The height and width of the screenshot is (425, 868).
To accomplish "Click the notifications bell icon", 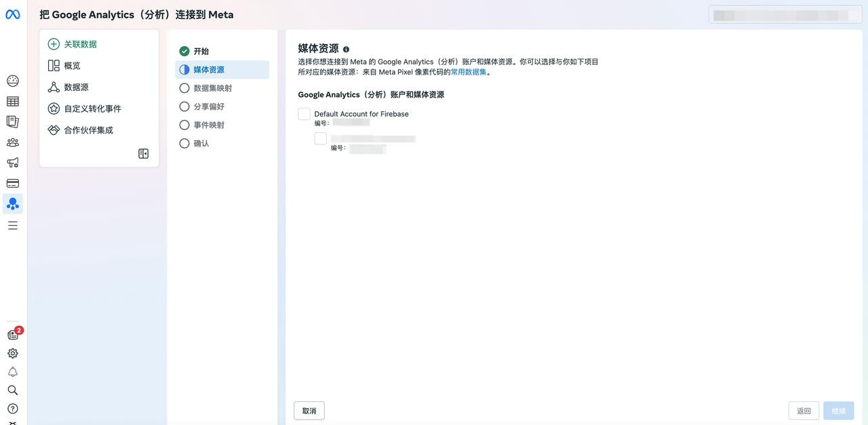I will pos(13,371).
